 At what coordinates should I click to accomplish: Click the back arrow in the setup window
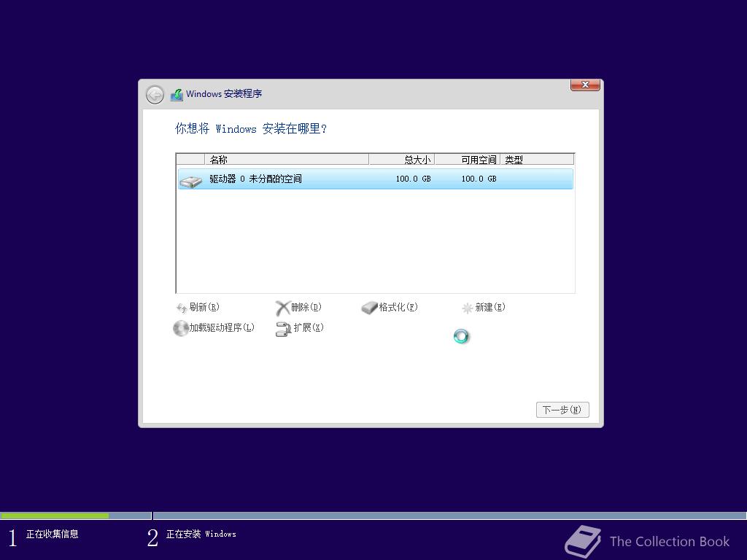click(155, 95)
